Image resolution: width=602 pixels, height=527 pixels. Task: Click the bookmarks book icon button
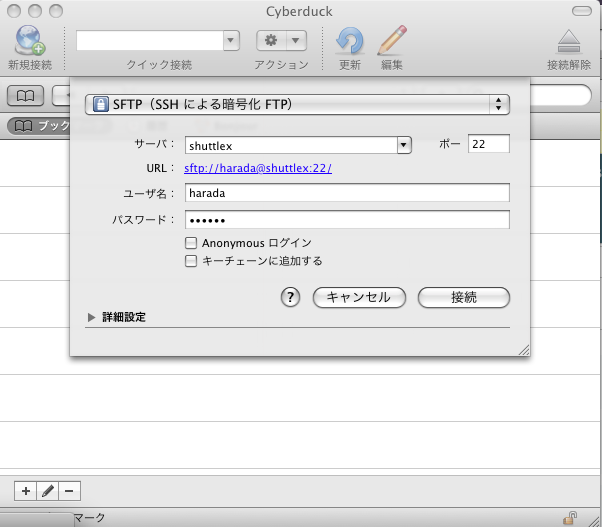click(x=25, y=96)
